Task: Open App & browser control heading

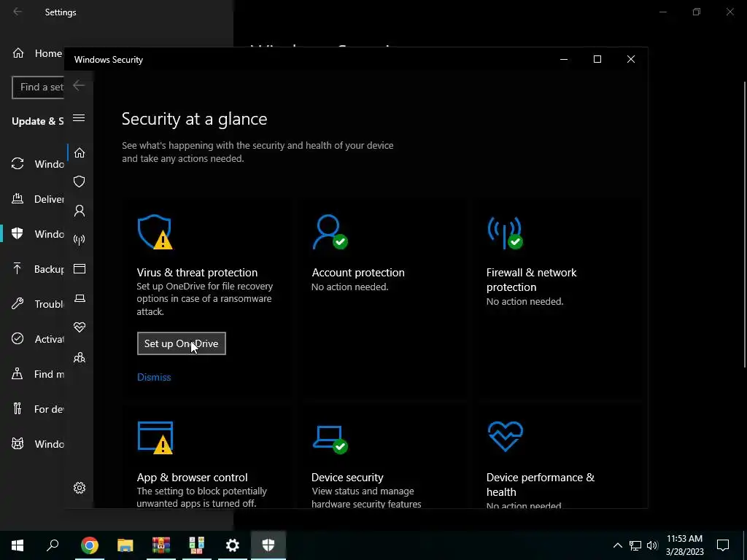Action: pyautogui.click(x=192, y=477)
